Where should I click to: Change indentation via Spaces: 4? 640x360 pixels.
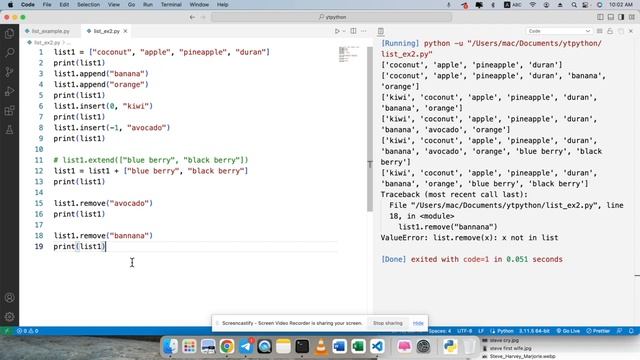tap(440, 331)
